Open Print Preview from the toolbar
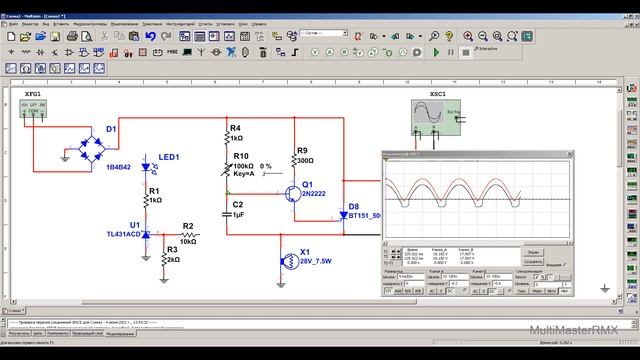The width and height of the screenshot is (640, 360). [87, 37]
